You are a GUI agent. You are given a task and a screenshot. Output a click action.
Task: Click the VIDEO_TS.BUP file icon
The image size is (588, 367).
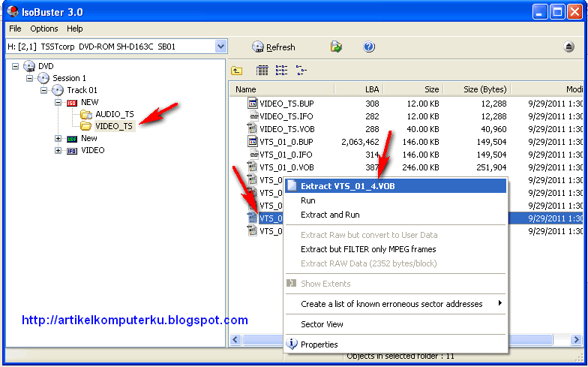point(253,103)
